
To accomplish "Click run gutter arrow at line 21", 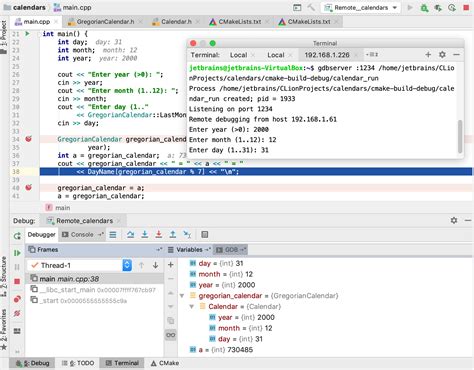I will click(x=28, y=34).
